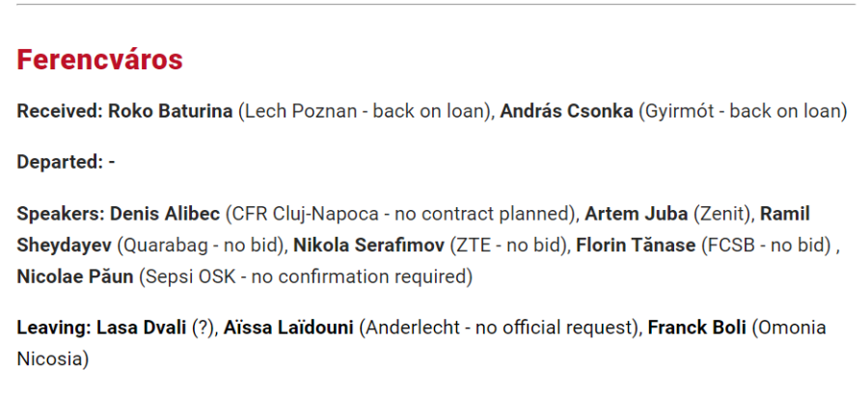Select the Florin Tănase name
868x394 pixels.
click(636, 245)
